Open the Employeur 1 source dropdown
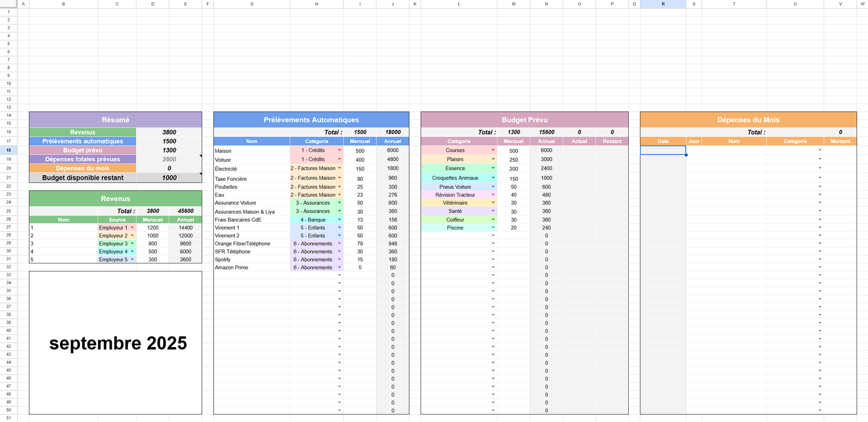The height and width of the screenshot is (422, 868). pos(132,228)
